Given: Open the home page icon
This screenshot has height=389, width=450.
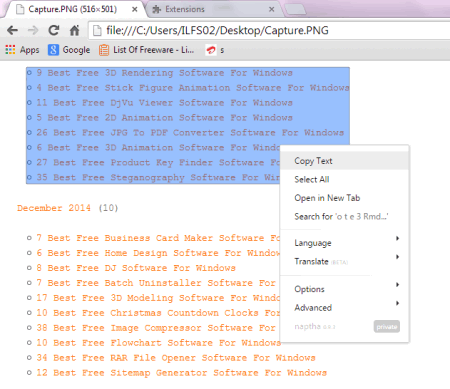Looking at the screenshot, I should click(x=74, y=31).
